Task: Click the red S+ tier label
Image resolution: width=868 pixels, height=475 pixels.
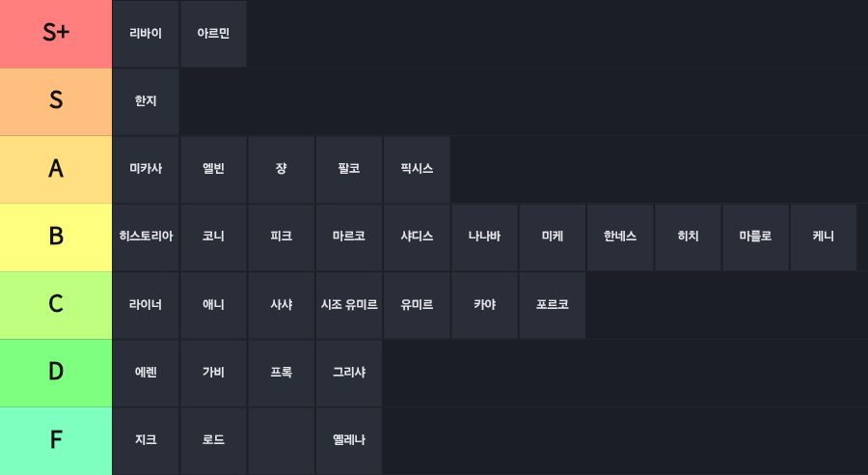Action: click(x=56, y=34)
